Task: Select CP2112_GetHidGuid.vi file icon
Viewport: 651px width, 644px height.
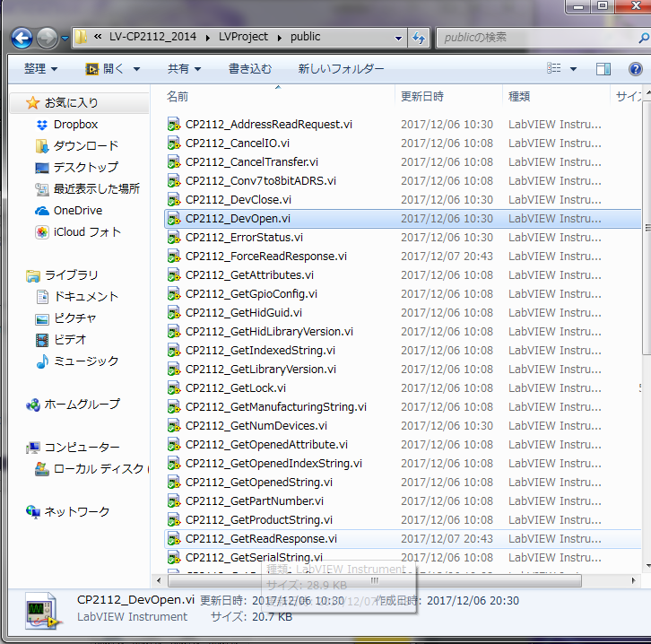Action: tap(174, 313)
